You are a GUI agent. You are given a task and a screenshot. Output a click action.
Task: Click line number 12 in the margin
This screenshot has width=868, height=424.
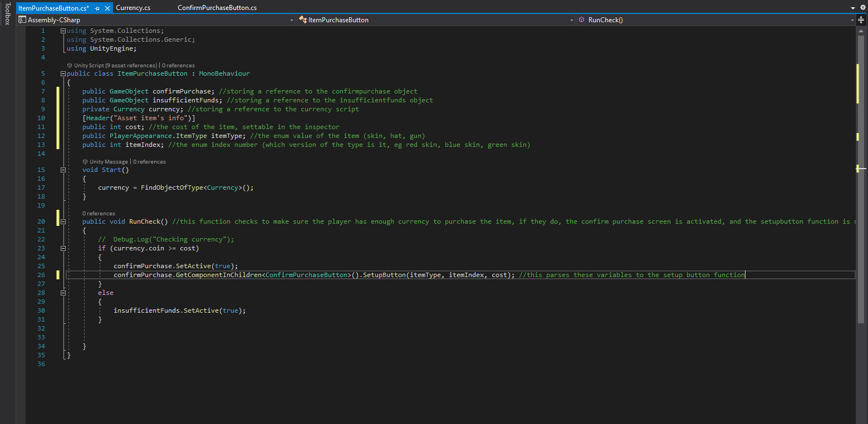click(41, 136)
